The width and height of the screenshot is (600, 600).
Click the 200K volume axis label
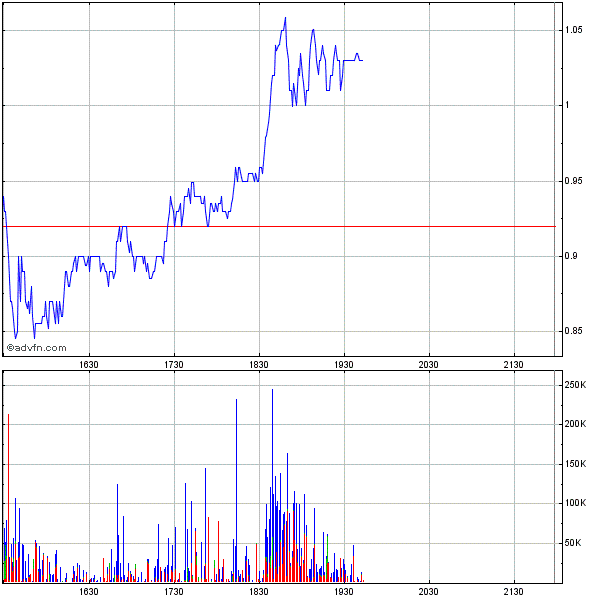point(576,424)
